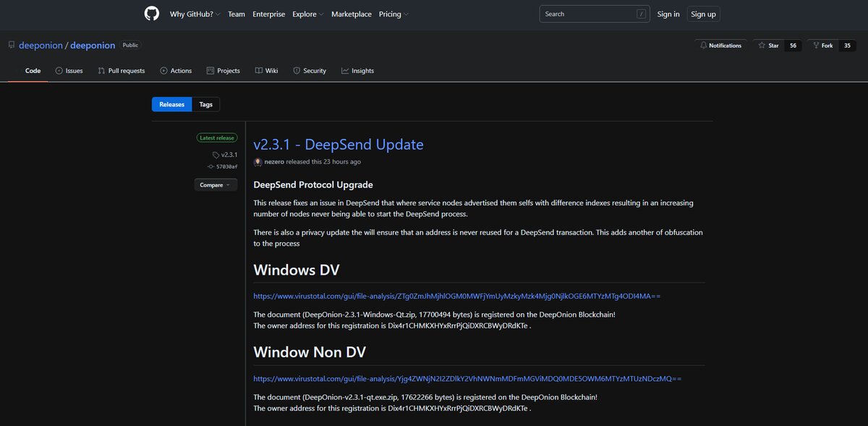Click the Public repository badge
868x426 pixels.
point(130,45)
